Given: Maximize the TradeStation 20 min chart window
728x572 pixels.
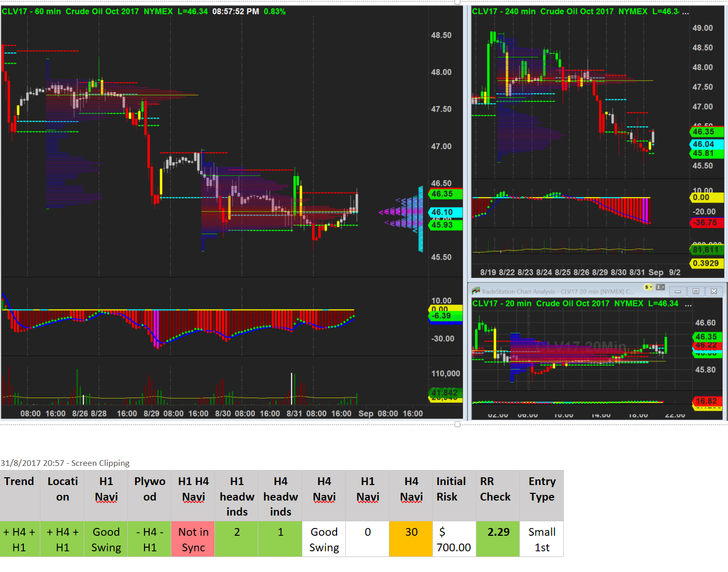Looking at the screenshot, I should coord(696,291).
